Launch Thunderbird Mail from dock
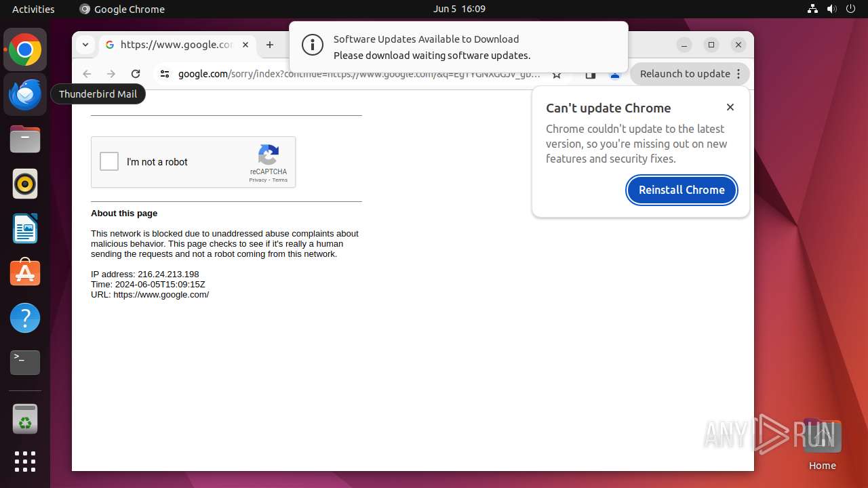 tap(25, 94)
